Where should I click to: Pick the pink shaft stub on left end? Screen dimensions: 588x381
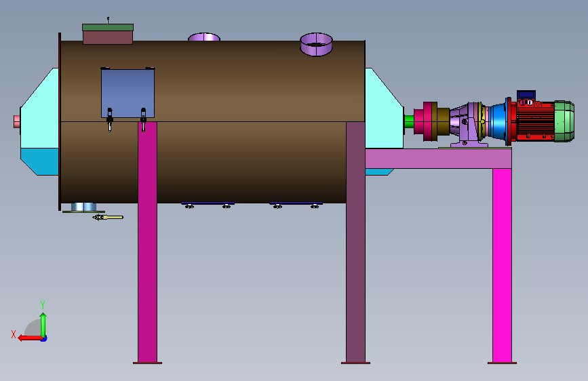17,121
